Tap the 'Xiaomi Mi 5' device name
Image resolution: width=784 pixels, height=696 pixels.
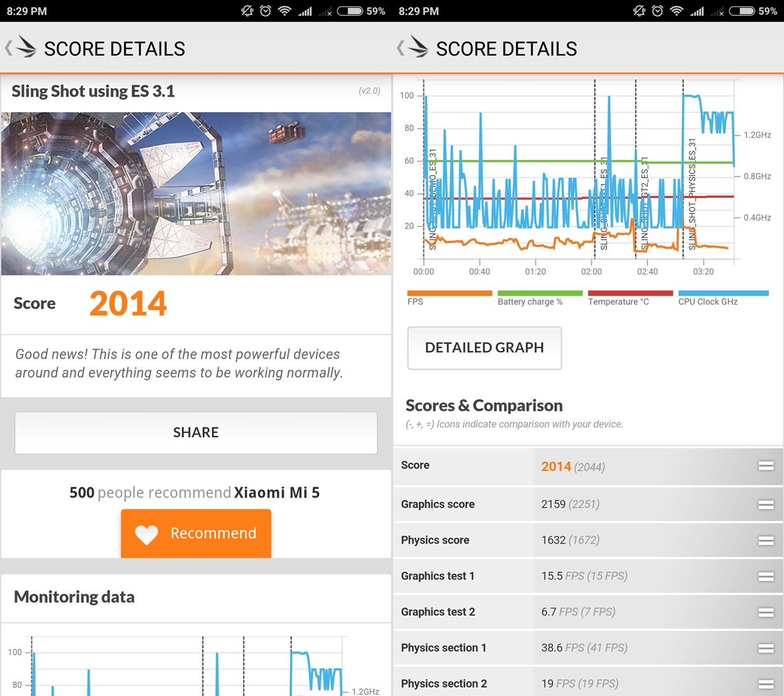tap(277, 492)
